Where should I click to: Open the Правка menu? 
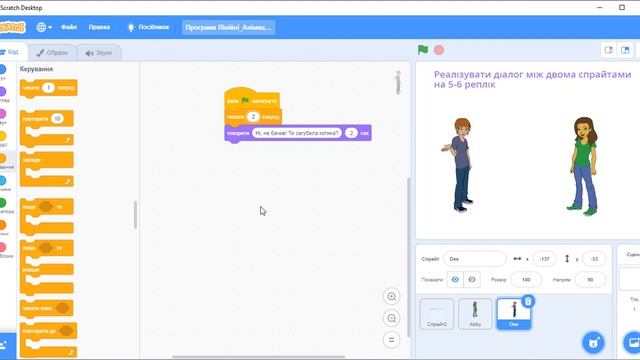point(99,27)
